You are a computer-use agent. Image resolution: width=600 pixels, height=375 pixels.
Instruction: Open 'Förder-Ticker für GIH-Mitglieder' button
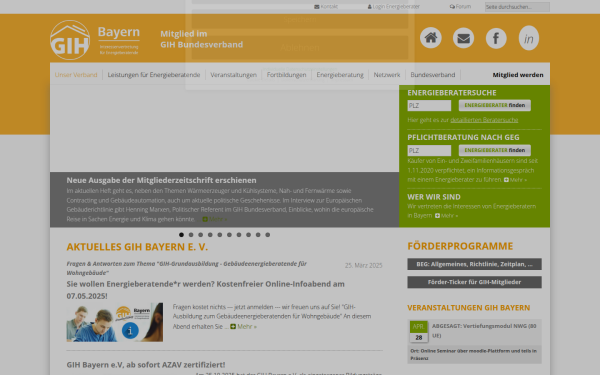coord(474,282)
